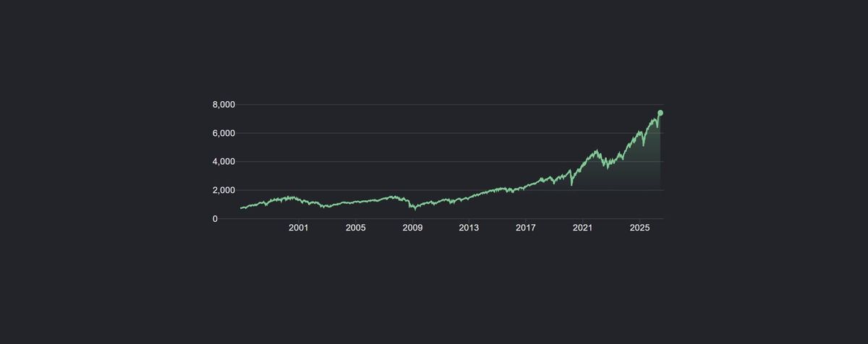Click the 0 y-axis label
The width and height of the screenshot is (868, 344).
click(215, 219)
